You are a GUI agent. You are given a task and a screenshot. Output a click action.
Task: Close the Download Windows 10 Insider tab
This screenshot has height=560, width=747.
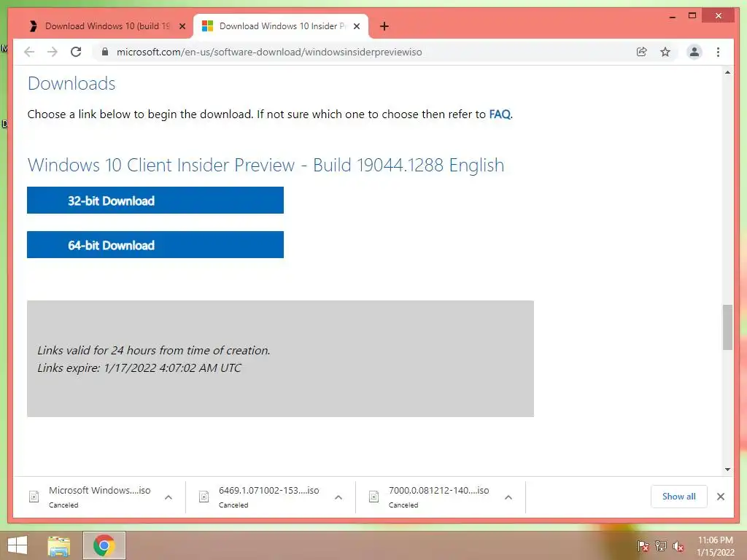click(356, 26)
